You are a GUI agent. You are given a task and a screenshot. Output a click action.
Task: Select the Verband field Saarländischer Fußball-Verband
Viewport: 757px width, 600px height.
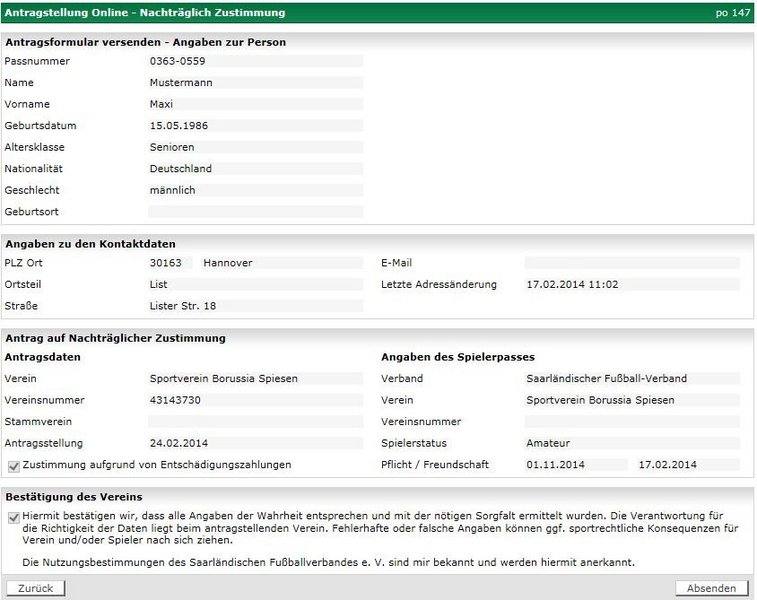631,379
